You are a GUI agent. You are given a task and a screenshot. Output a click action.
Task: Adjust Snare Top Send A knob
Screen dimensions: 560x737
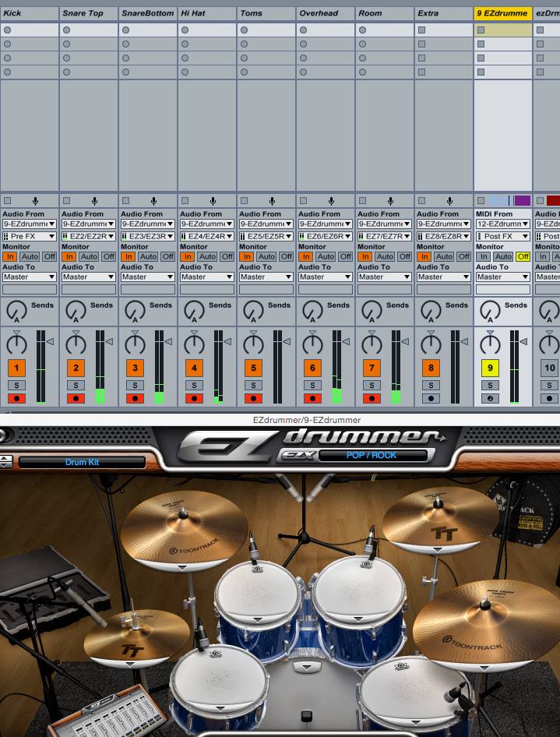(76, 311)
